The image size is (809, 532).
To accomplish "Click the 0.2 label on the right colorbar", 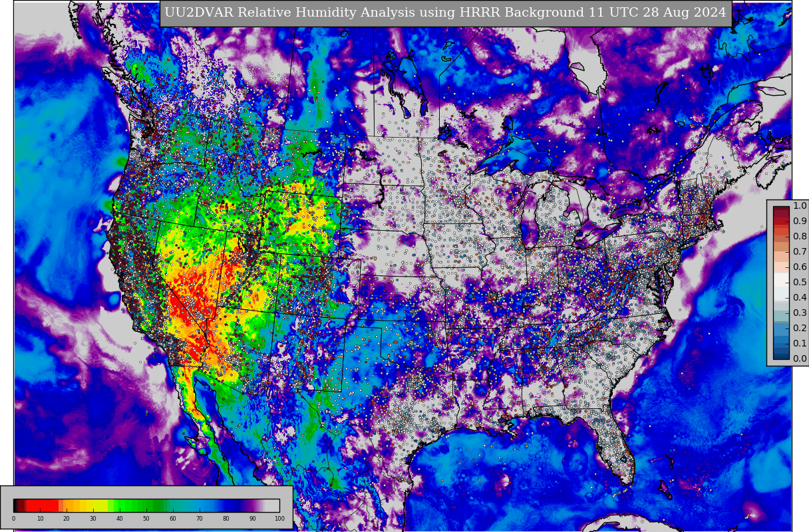I will [800, 328].
